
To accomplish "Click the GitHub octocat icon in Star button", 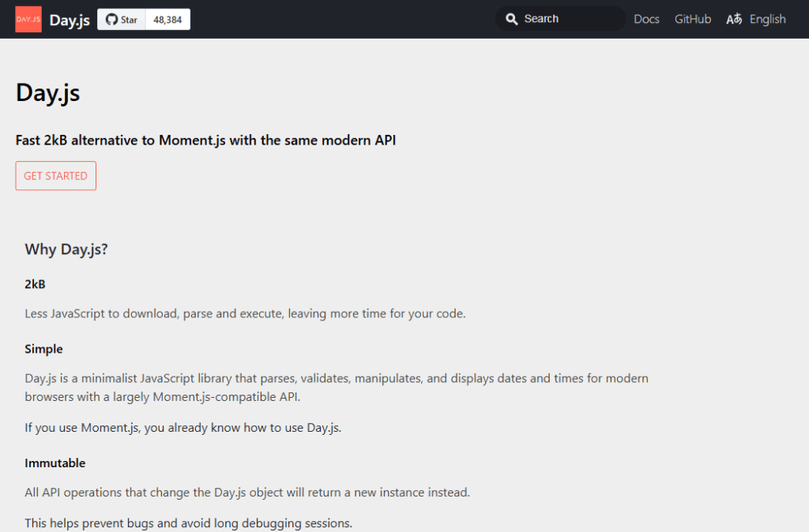I will tap(111, 20).
